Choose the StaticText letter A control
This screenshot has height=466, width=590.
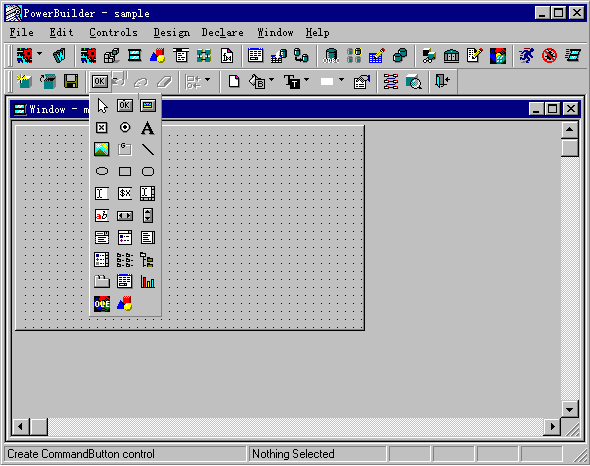148,128
